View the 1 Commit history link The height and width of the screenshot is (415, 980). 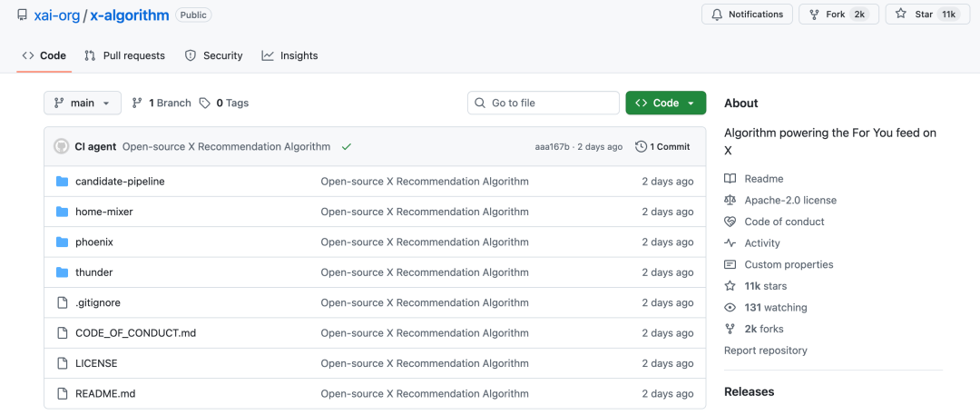[663, 146]
